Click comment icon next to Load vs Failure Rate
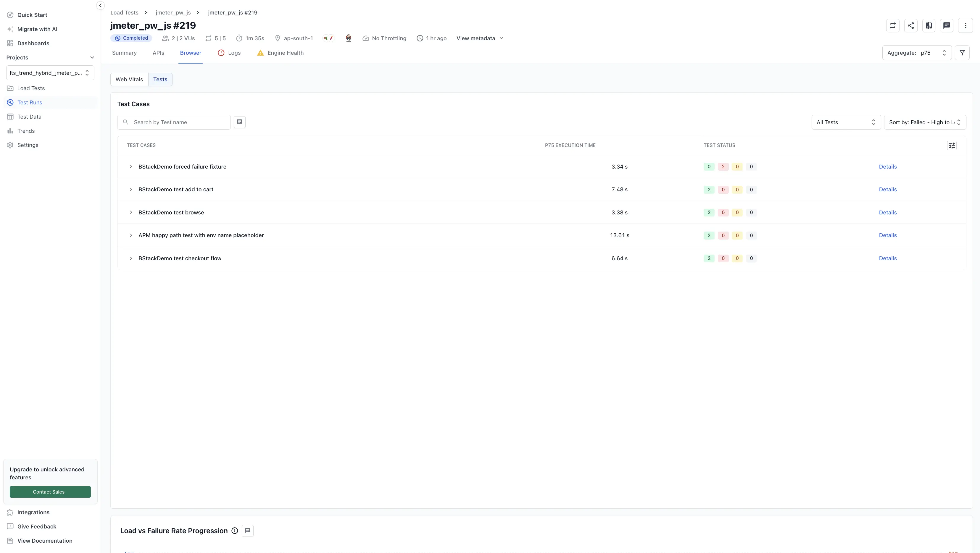This screenshot has height=553, width=980. [x=247, y=531]
